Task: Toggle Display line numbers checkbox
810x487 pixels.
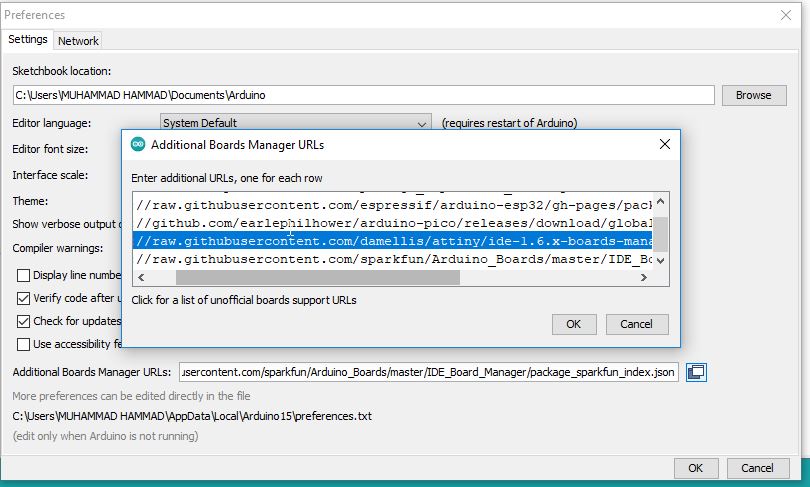Action: click(23, 275)
